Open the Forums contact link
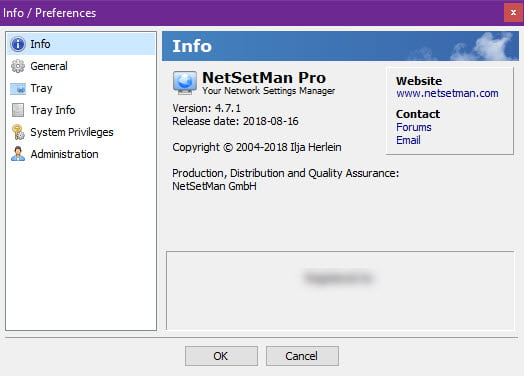 (x=414, y=127)
